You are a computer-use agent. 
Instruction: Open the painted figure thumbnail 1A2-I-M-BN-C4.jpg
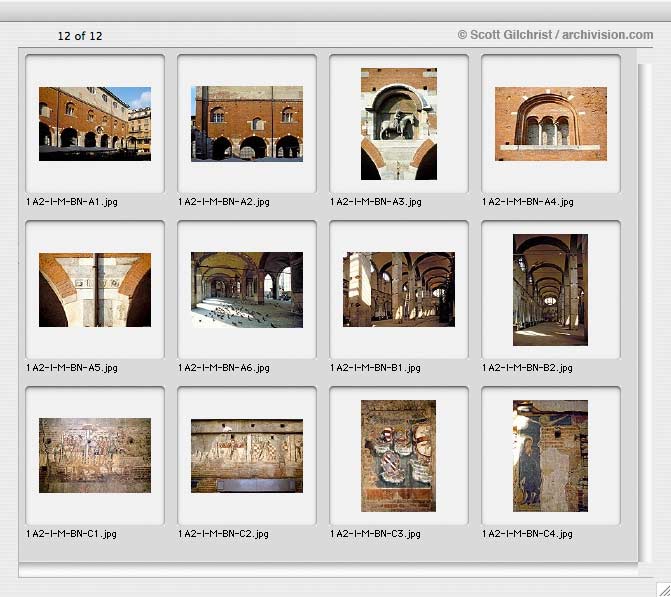coord(550,456)
